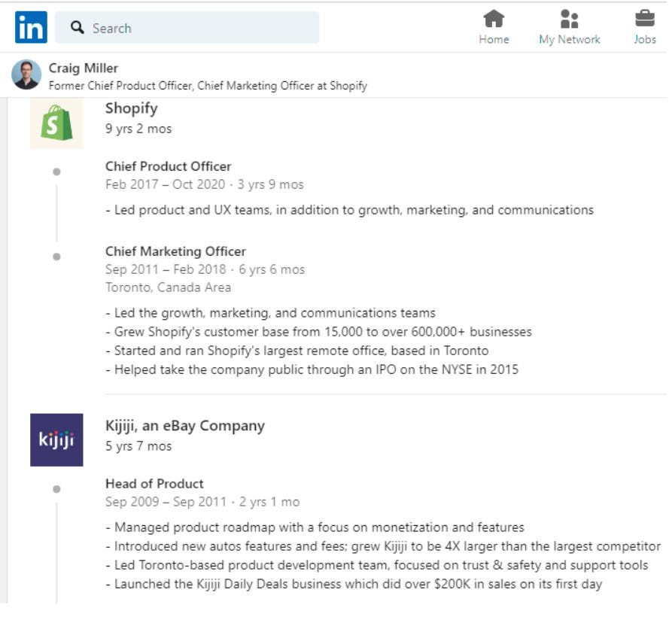Open the Home icon
The width and height of the screenshot is (672, 632).
point(494,19)
